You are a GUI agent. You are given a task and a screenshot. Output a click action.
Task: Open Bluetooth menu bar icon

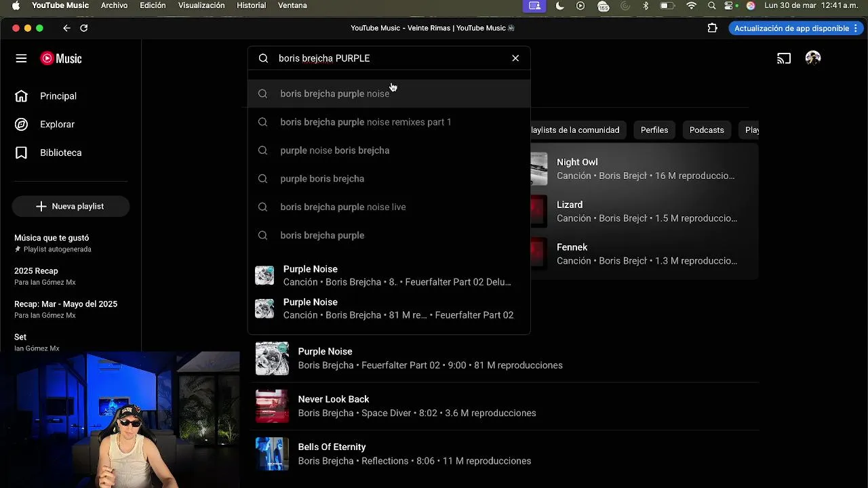tap(646, 5)
